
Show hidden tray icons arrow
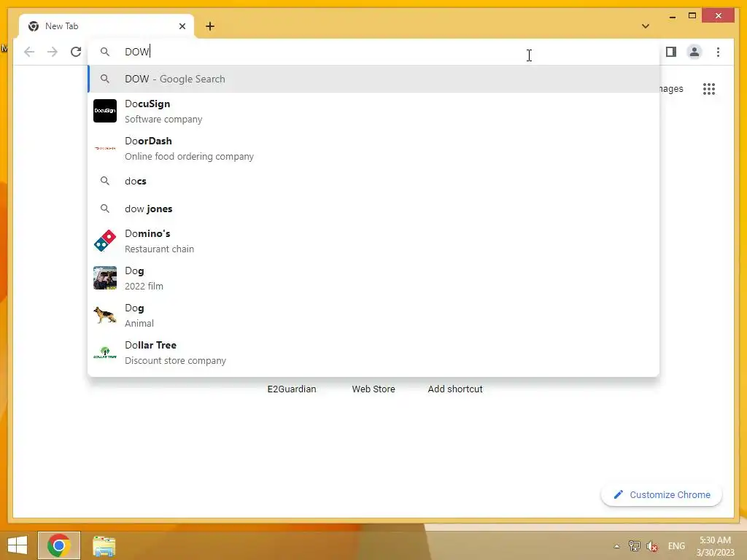click(x=616, y=546)
